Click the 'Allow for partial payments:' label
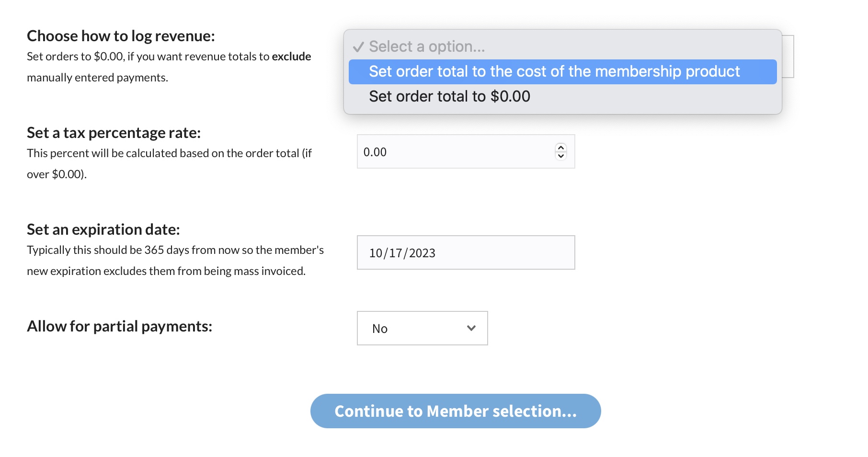This screenshot has height=457, width=868. [119, 326]
